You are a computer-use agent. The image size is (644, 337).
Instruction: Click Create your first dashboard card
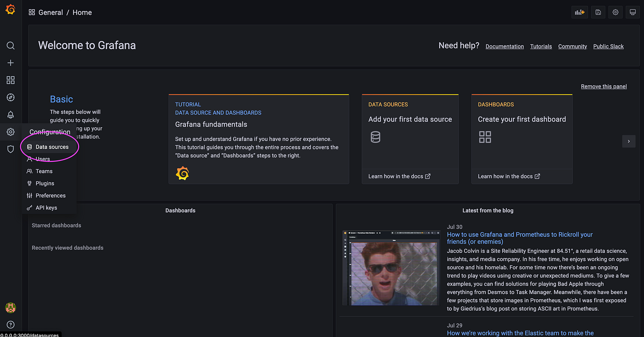[522, 139]
